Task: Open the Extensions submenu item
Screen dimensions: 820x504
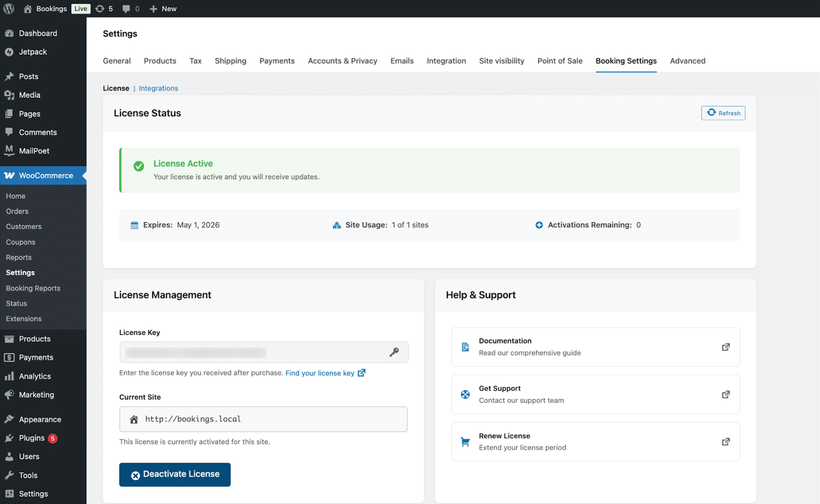Action: pyautogui.click(x=24, y=319)
